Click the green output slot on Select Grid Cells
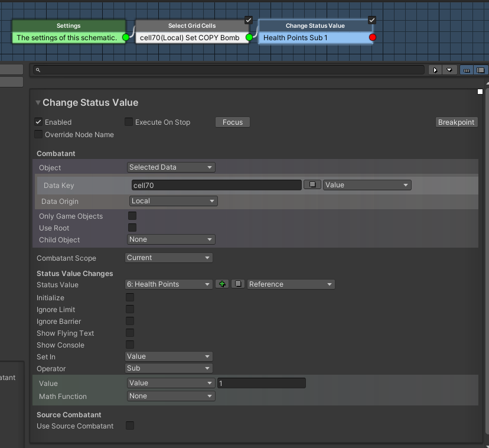 pos(249,37)
